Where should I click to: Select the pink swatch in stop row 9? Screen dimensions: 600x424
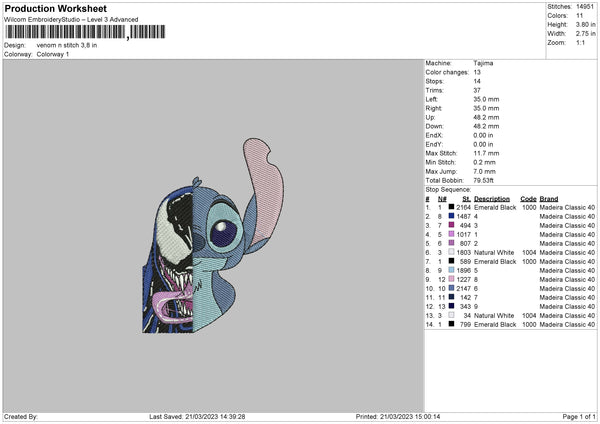(x=452, y=279)
